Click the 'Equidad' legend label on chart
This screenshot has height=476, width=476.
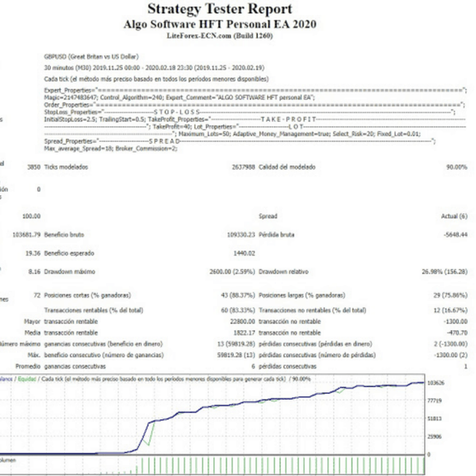pyautogui.click(x=27, y=379)
